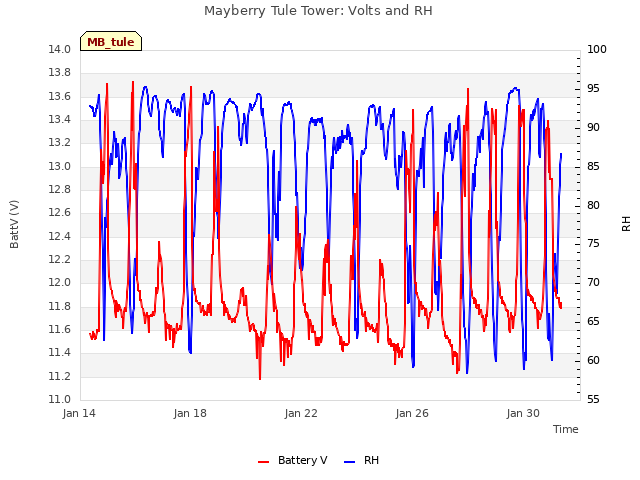Click the 'BattV (V)' left axis title
Viewport: 640px width, 480px height.
(x=14, y=224)
